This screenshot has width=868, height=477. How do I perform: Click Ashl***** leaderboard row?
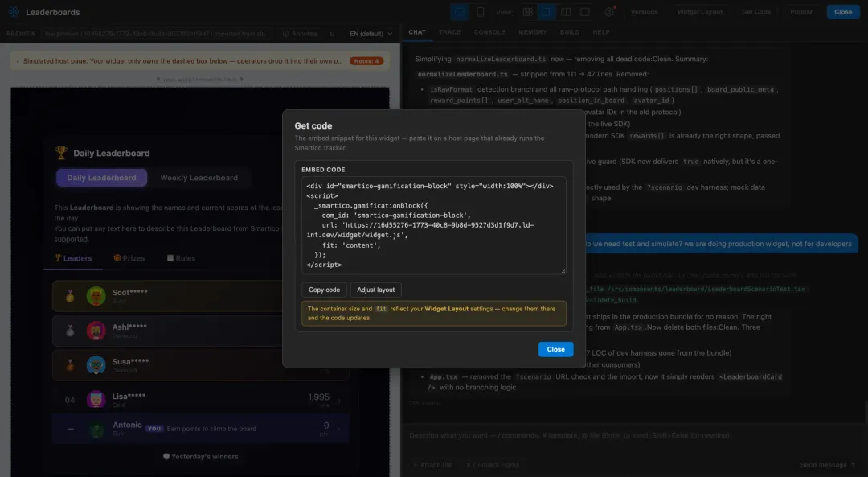[200, 331]
